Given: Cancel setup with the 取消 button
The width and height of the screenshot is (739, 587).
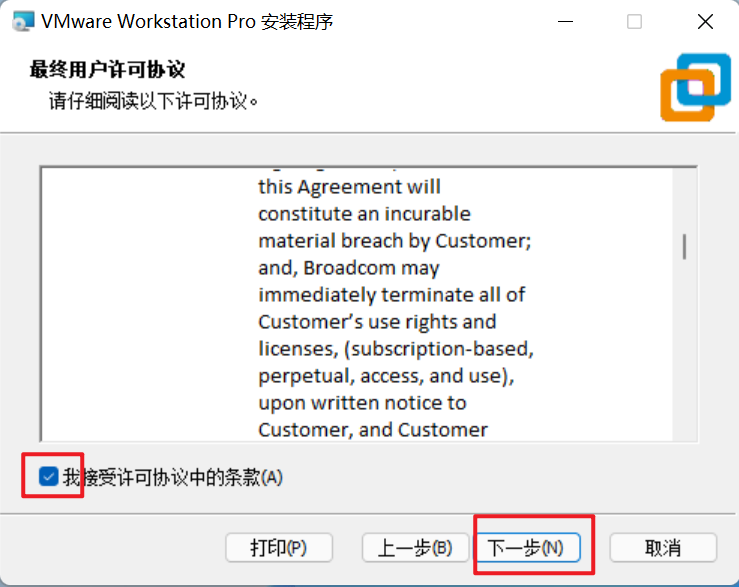Looking at the screenshot, I should point(663,548).
